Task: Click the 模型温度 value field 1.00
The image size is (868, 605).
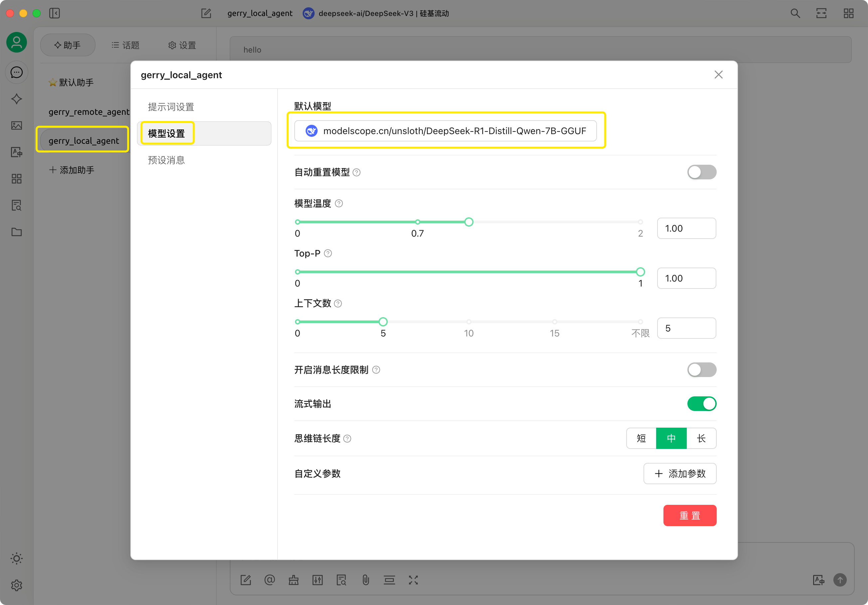Action: [x=686, y=229]
